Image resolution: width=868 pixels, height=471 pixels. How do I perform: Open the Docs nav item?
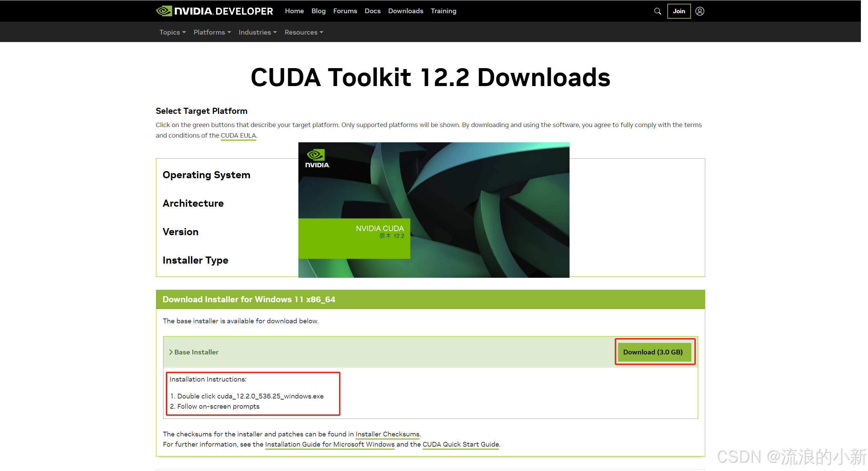tap(372, 11)
